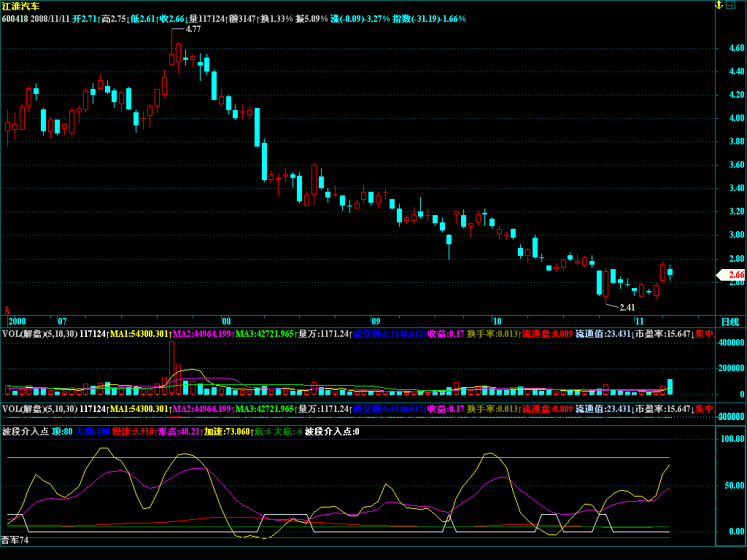Jump to month 09 on time axis
The width and height of the screenshot is (747, 560).
[x=376, y=322]
